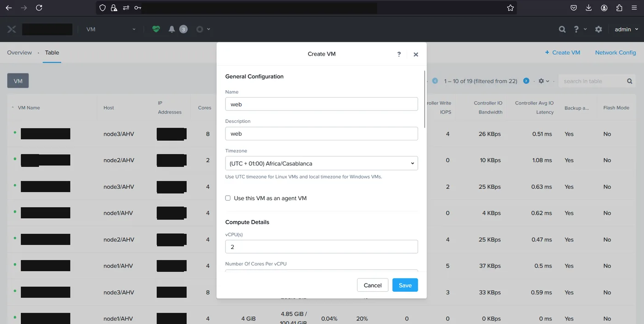Open the Prism help question mark
The image size is (644, 324).
click(576, 29)
